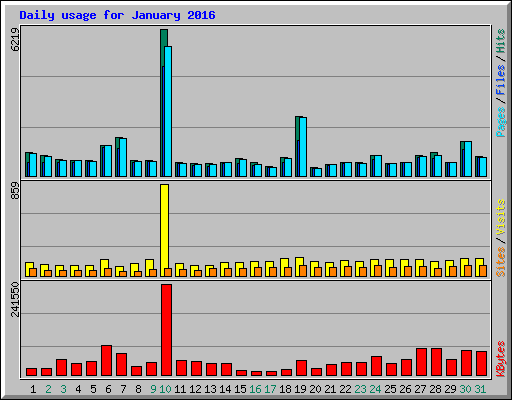This screenshot has height=400, width=512.
Task: Select the cyan pages bar for day 6
Action: [108, 161]
